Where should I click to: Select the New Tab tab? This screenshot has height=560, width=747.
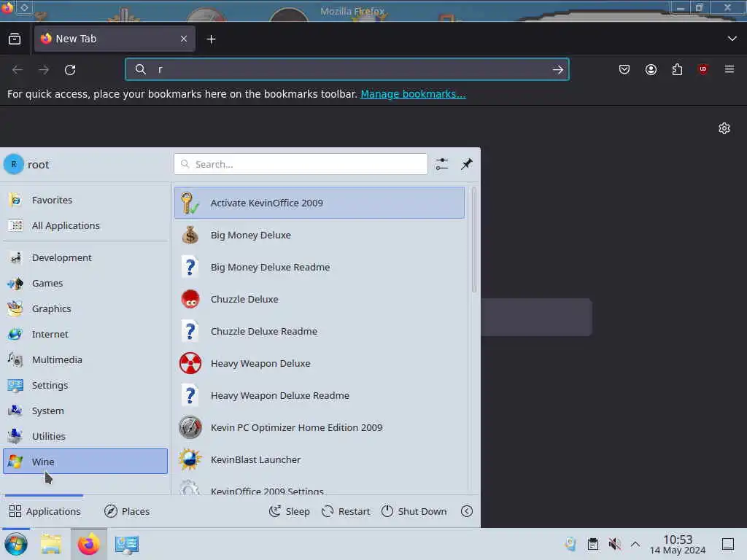[x=115, y=39]
